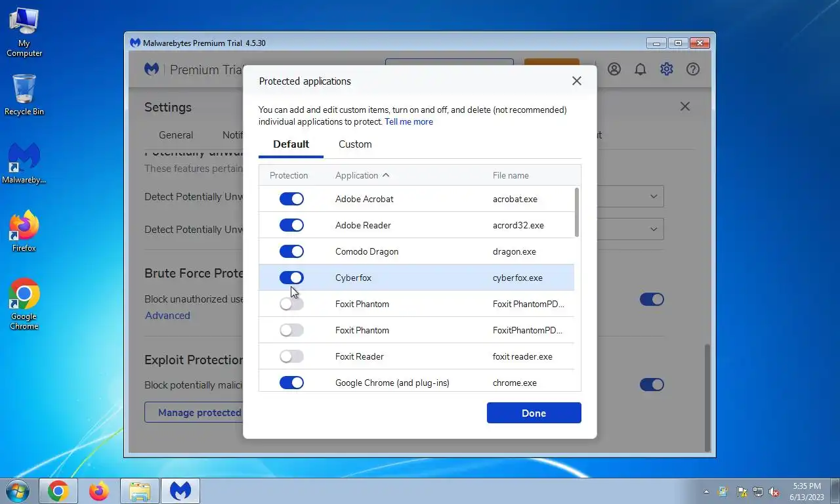Click the Malwarebytes taskbar button
The height and width of the screenshot is (504, 840).
coord(180,491)
